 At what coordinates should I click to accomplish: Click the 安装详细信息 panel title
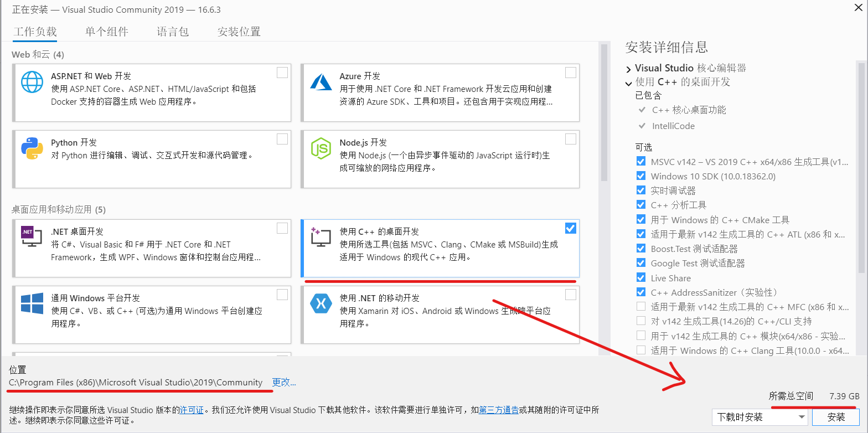click(x=666, y=47)
